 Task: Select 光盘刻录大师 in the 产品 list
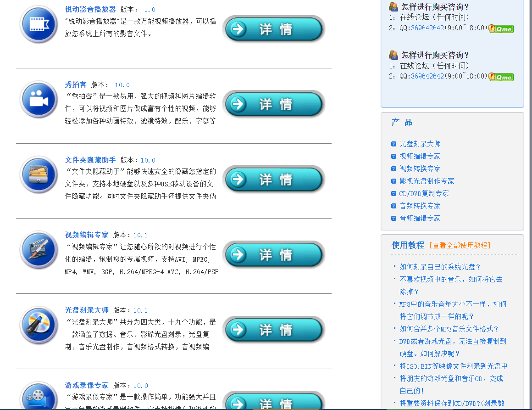coord(420,144)
